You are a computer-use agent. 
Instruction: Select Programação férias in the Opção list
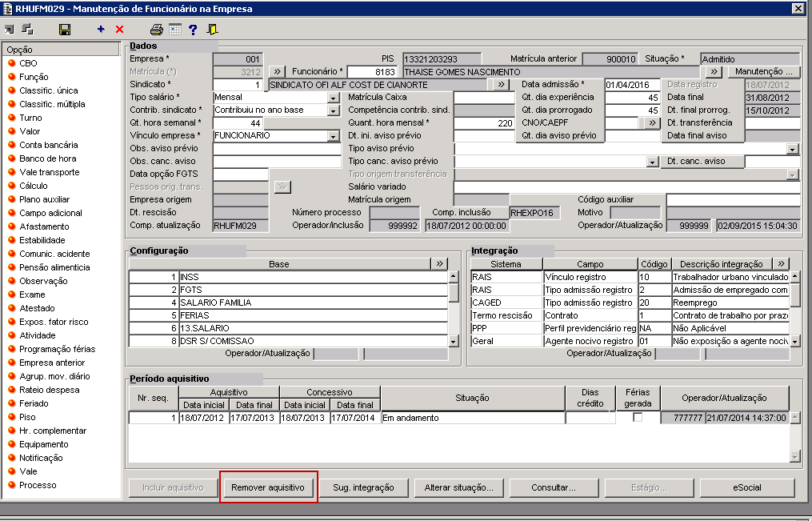point(57,349)
